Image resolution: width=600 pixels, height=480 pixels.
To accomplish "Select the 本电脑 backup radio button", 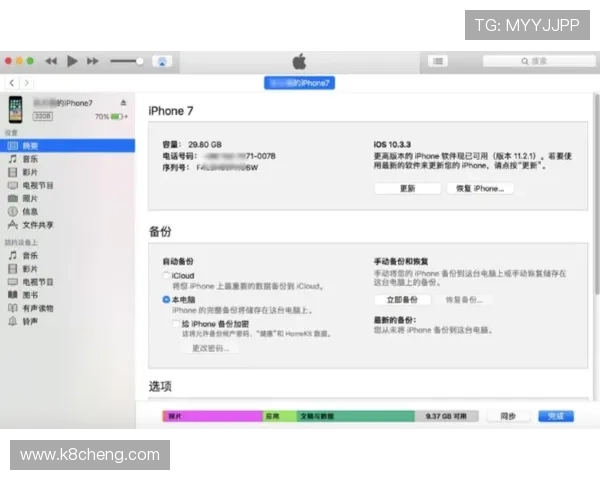I will (166, 299).
